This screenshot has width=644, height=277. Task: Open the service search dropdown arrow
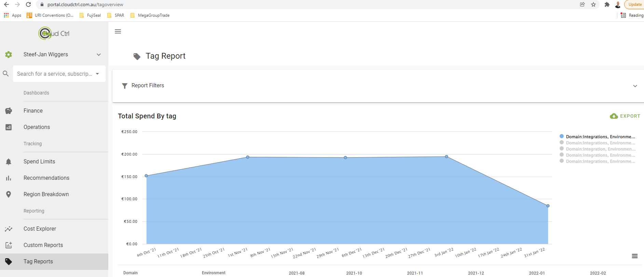pos(97,74)
